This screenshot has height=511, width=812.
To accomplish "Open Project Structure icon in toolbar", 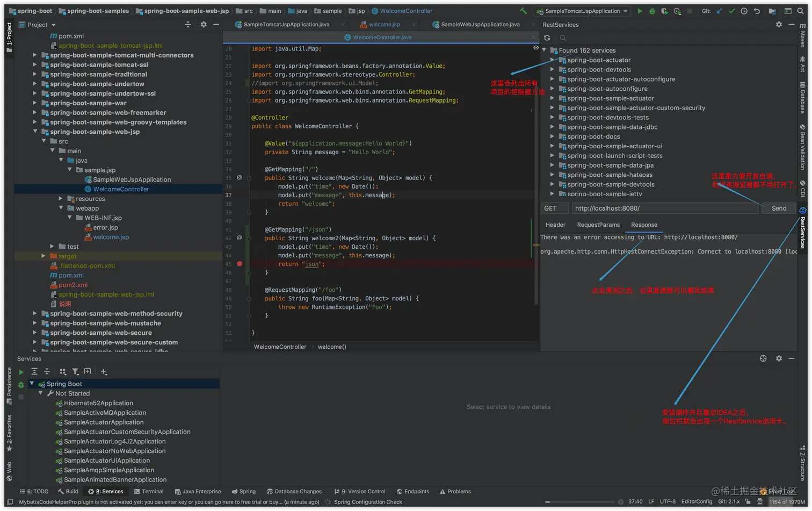I will (x=772, y=11).
